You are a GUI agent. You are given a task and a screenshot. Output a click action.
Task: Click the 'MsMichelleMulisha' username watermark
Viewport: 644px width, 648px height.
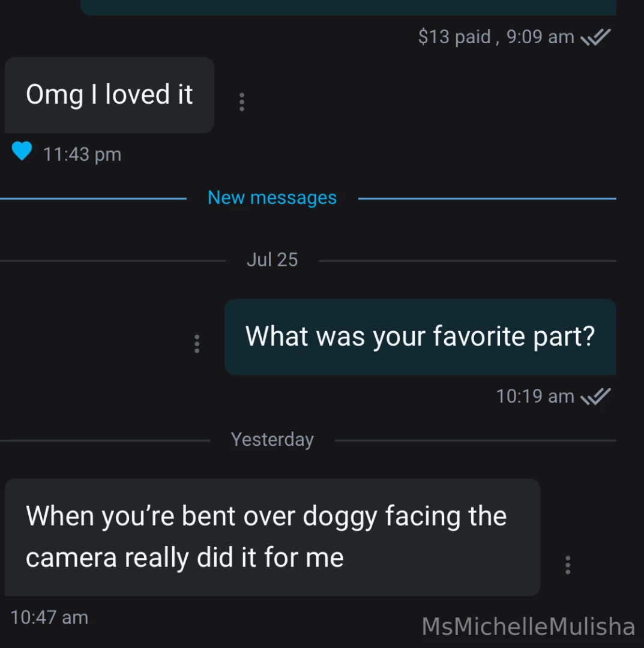point(529,626)
